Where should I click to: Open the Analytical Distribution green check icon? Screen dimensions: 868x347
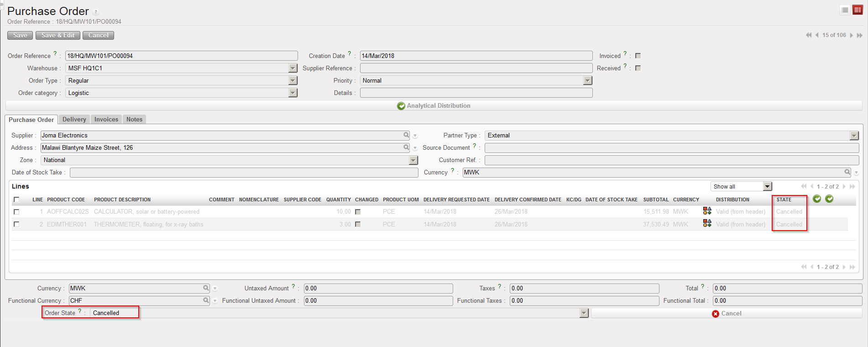point(401,106)
